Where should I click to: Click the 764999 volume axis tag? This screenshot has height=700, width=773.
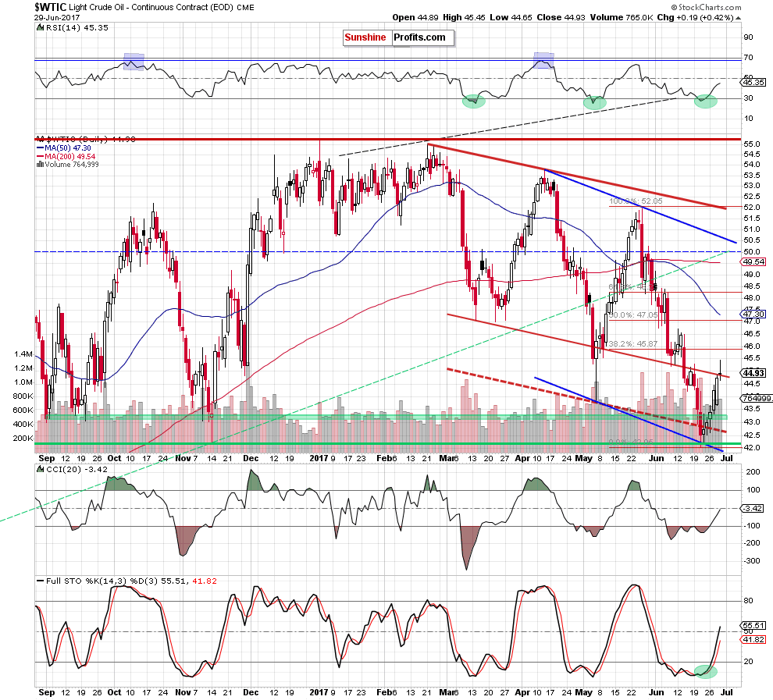tap(757, 398)
